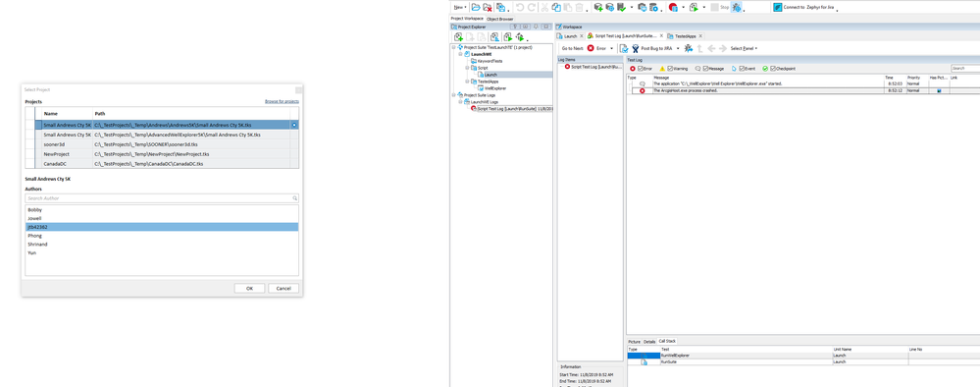Select the Launch script unit in the tree

490,75
